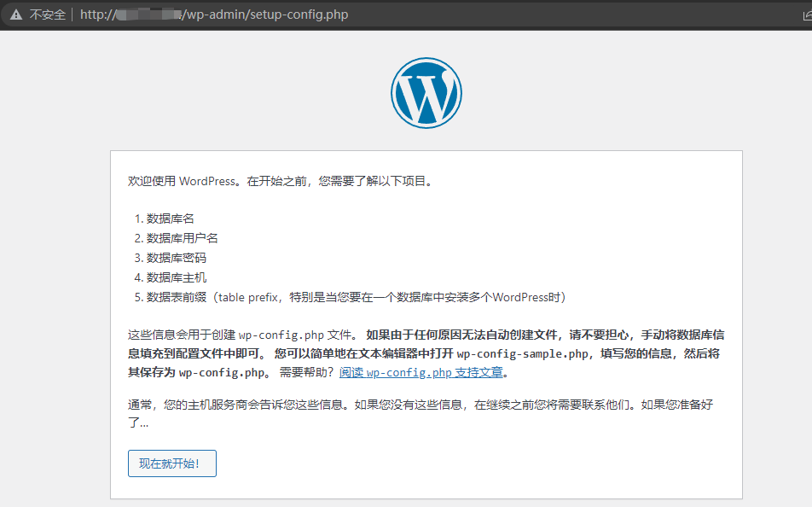Click the WordPress logo
This screenshot has height=507, width=812.
click(426, 93)
